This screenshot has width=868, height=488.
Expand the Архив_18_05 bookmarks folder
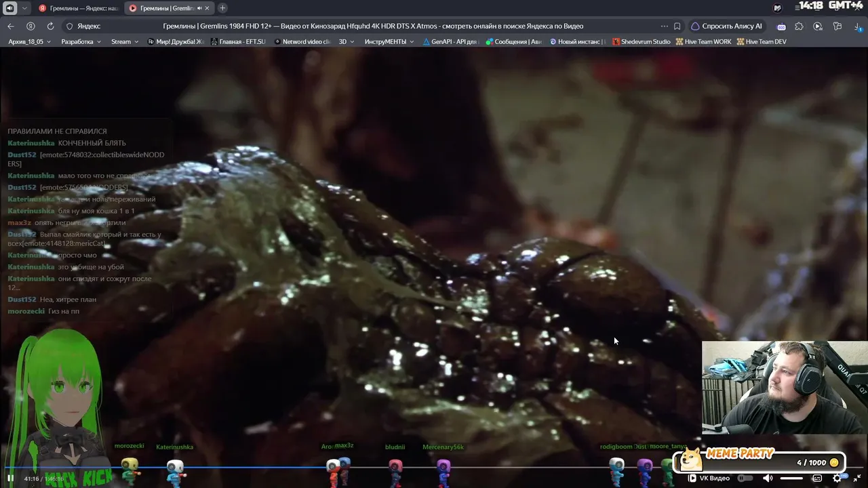tap(30, 42)
